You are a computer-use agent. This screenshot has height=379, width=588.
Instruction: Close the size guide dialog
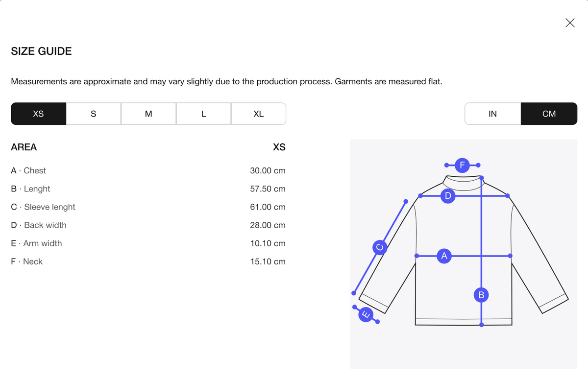pos(570,23)
